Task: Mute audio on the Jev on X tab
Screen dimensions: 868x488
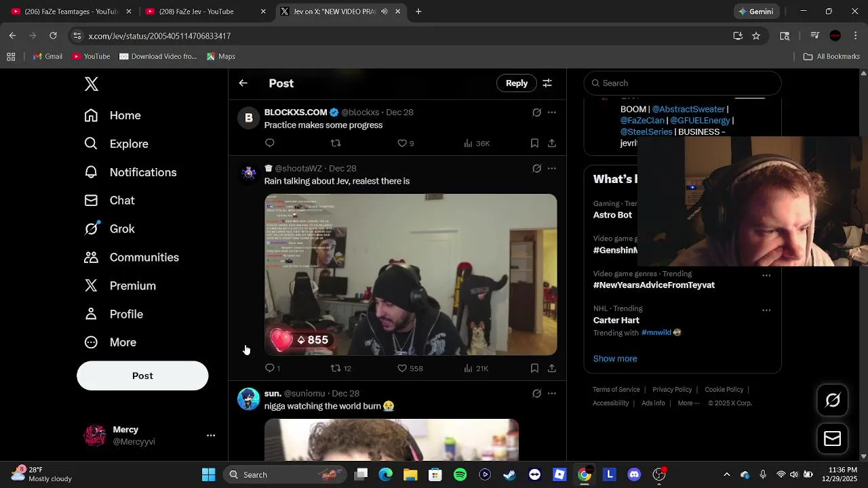Action: (x=384, y=12)
